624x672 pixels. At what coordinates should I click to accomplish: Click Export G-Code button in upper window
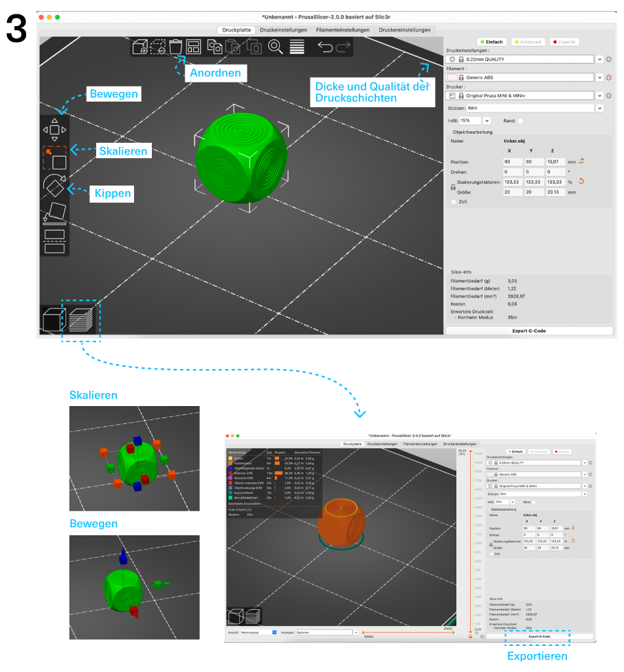529,331
